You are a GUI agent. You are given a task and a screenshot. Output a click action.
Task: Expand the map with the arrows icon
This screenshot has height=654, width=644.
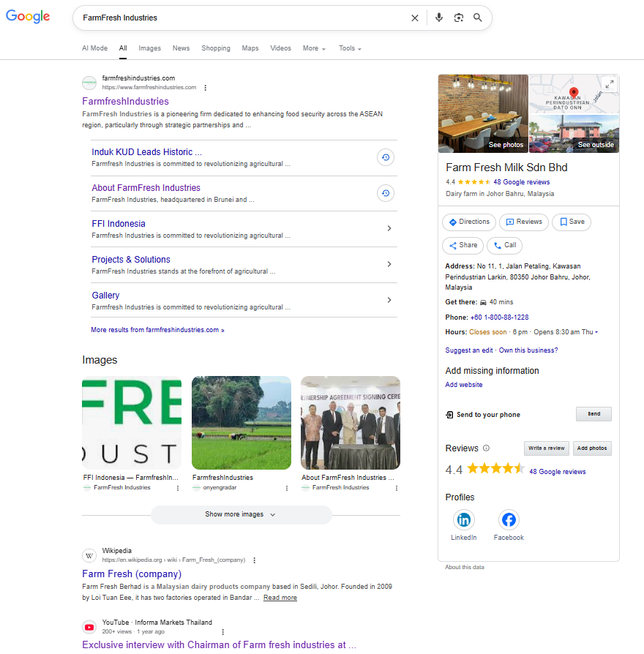(610, 84)
